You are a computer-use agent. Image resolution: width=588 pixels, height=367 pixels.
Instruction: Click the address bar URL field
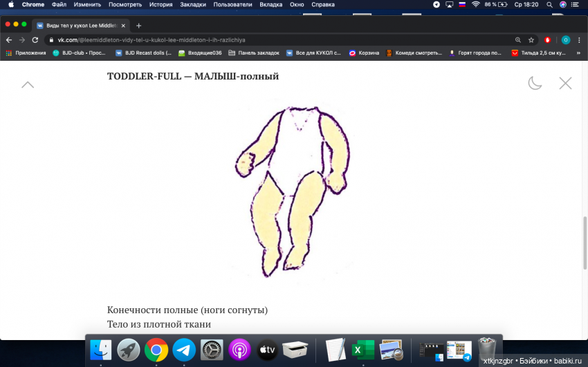[x=277, y=40]
